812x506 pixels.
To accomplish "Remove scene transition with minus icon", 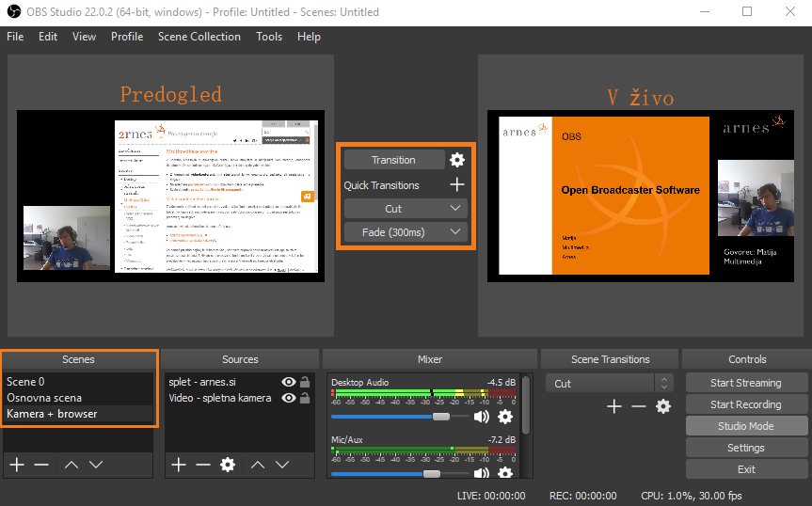I will (x=639, y=406).
